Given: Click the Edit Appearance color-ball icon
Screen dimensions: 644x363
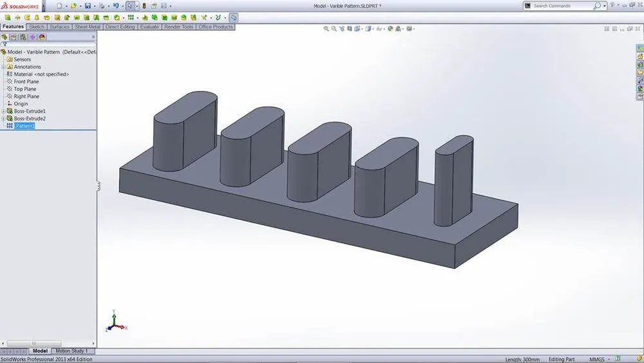Looking at the screenshot, I should coord(390,29).
